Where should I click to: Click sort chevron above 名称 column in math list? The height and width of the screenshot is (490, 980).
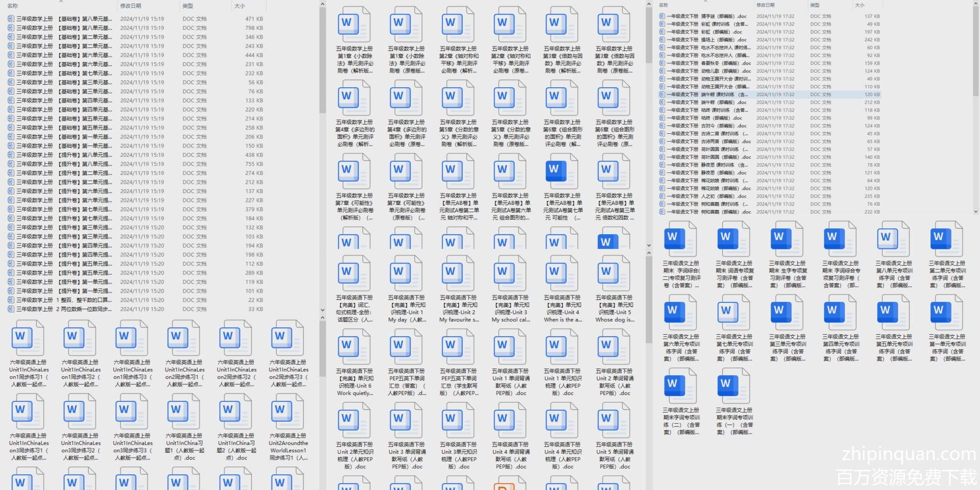pyautogui.click(x=61, y=1)
